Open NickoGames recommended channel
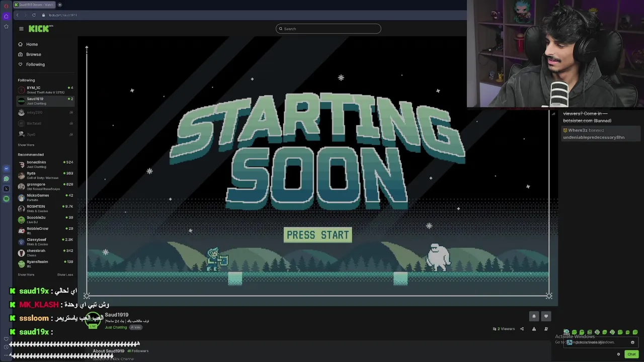This screenshot has height=362, width=644. [x=45, y=197]
